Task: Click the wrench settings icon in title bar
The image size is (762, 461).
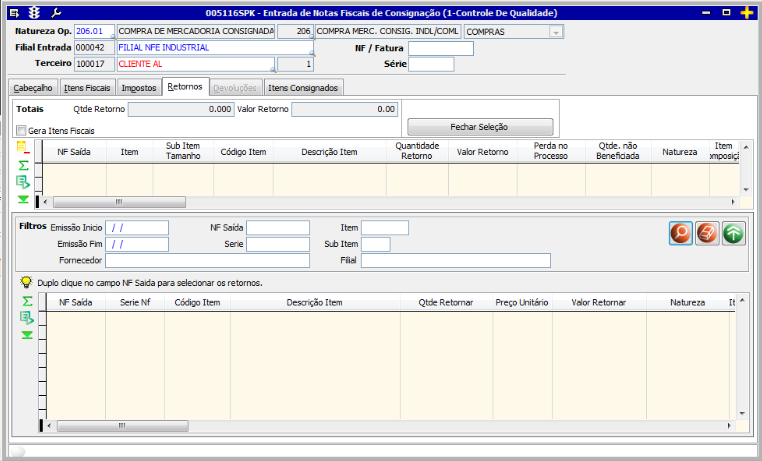Action: coord(55,12)
